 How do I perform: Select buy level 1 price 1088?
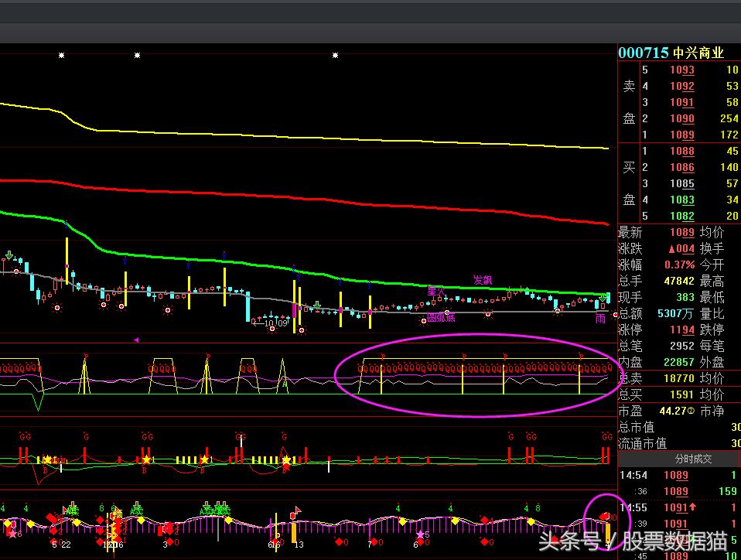coord(682,152)
